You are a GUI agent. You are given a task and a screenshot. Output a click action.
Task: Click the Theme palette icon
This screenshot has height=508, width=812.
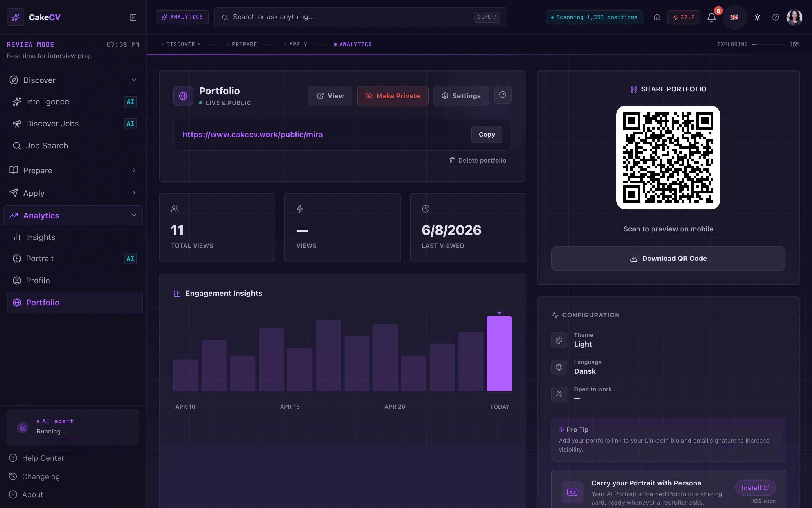559,340
